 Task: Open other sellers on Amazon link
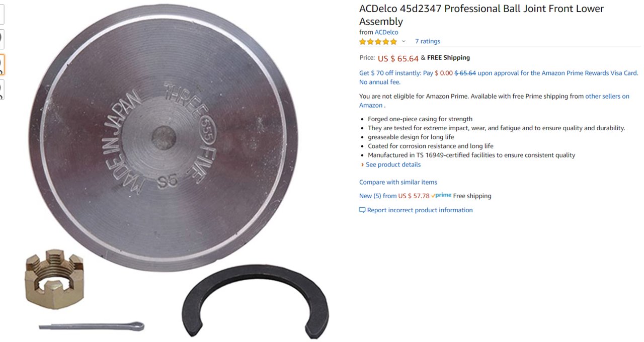607,96
